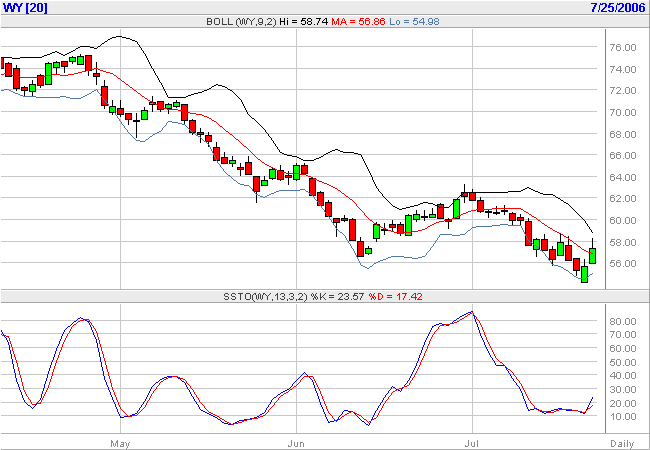Click the Jun label on time axis
The width and height of the screenshot is (650, 450).
point(296,444)
